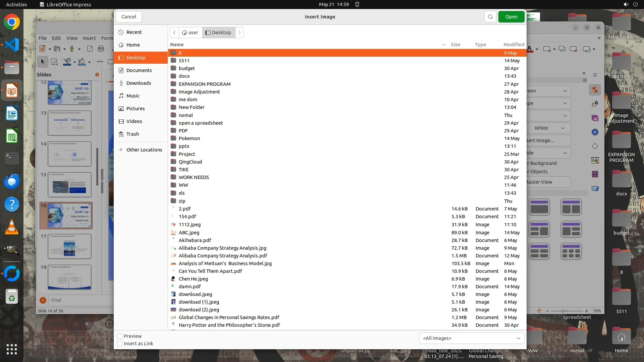Image resolution: width=644 pixels, height=362 pixels.
Task: Enable the Preview checkbox
Action: coord(120,336)
